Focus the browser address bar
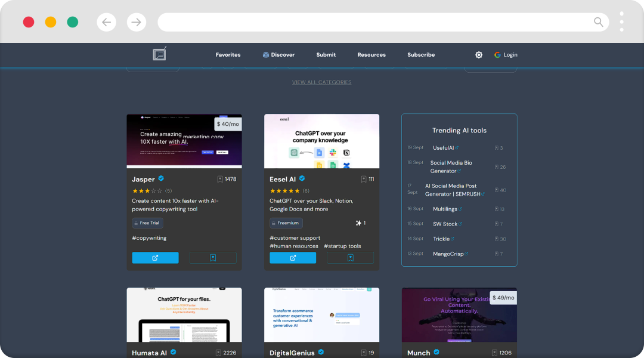This screenshot has width=644, height=358. [383, 22]
